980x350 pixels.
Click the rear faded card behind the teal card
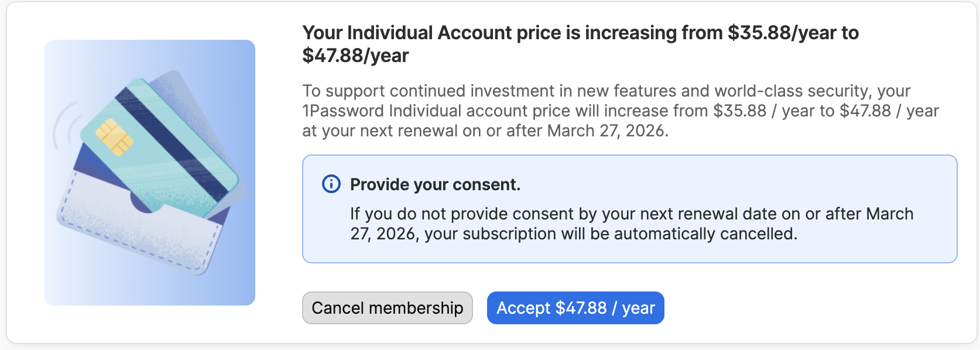click(x=179, y=88)
